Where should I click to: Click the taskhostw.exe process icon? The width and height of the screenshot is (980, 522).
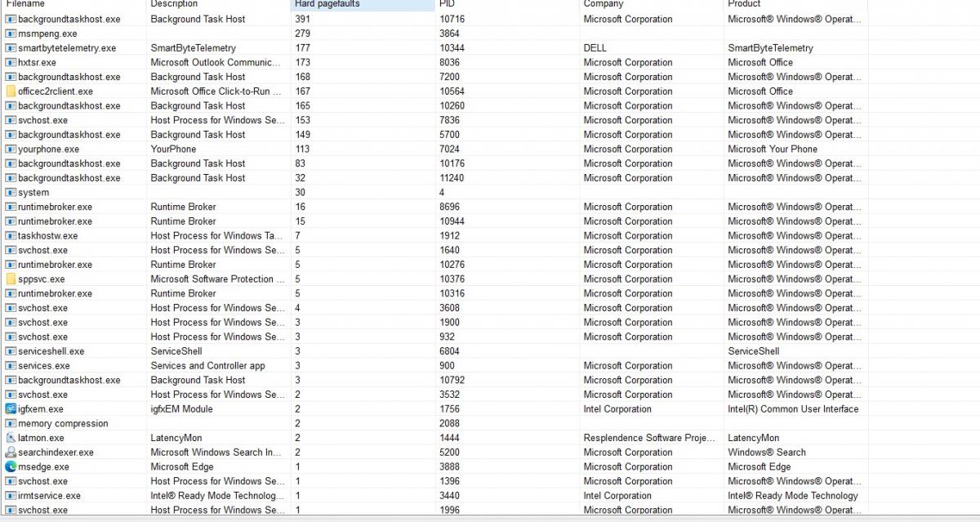pos(11,236)
